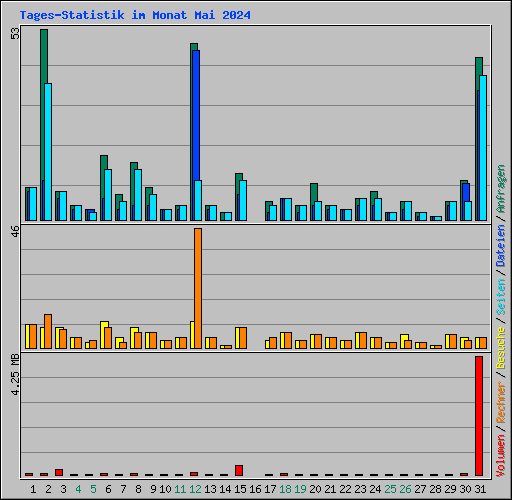512x500 pixels.
Task: Click the blue Dateien legend word
Action: pos(501,246)
